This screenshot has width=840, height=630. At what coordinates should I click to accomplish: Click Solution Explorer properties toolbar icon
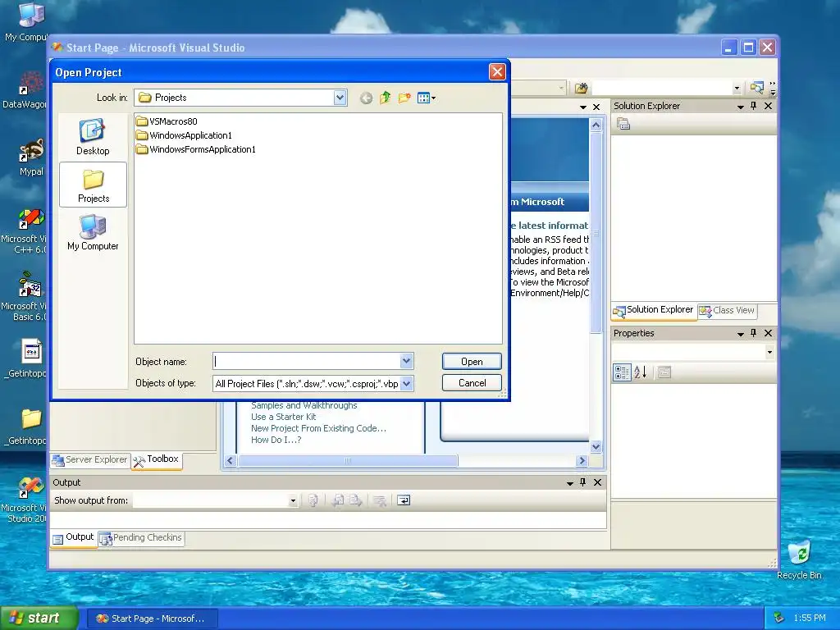point(623,125)
